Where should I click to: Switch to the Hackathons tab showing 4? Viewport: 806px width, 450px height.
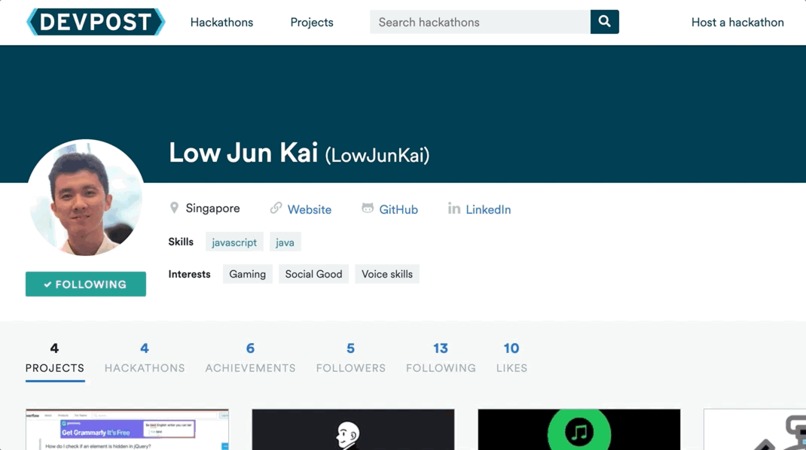tap(144, 358)
